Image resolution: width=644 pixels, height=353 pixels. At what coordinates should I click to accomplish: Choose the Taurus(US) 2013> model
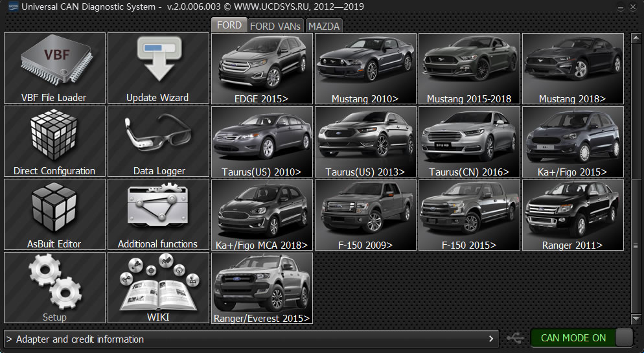point(365,142)
